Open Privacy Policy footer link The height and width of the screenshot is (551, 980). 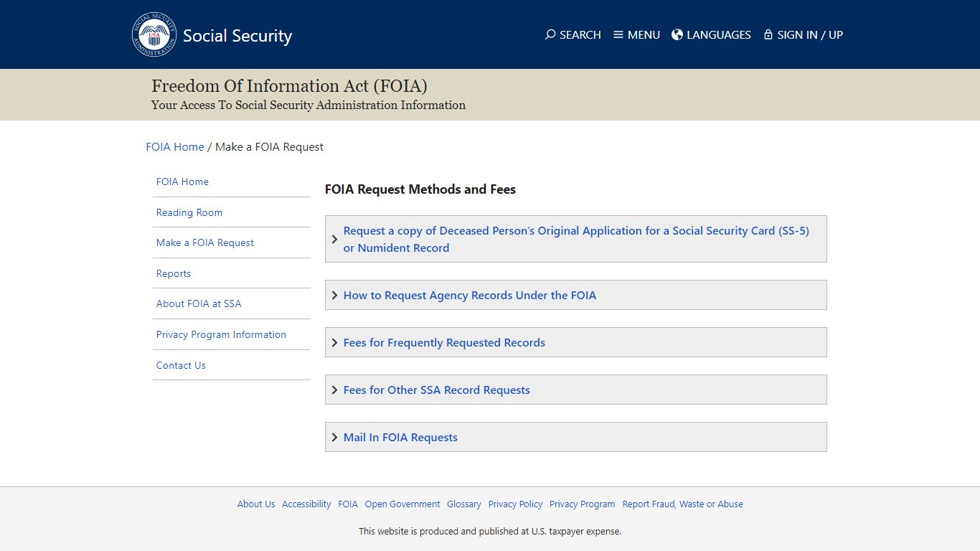point(515,504)
